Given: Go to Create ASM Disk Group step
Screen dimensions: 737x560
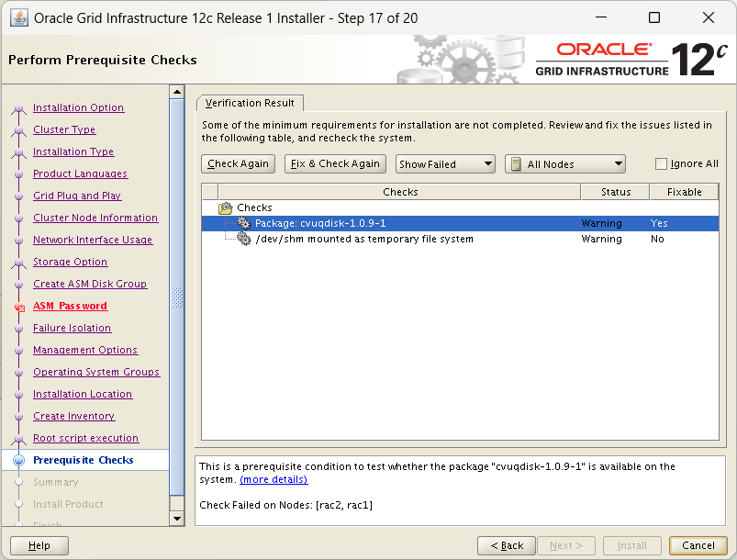Looking at the screenshot, I should point(90,284).
